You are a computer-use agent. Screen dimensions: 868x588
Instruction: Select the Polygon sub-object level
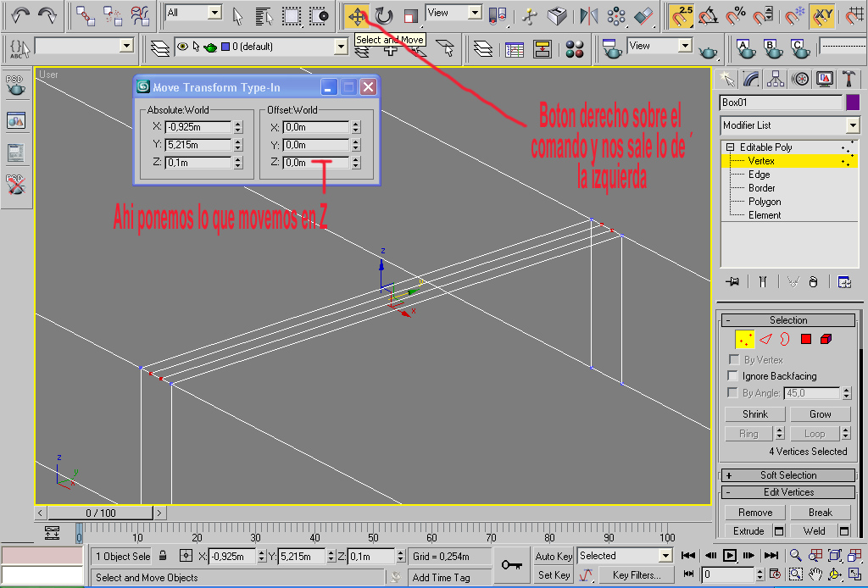click(765, 202)
